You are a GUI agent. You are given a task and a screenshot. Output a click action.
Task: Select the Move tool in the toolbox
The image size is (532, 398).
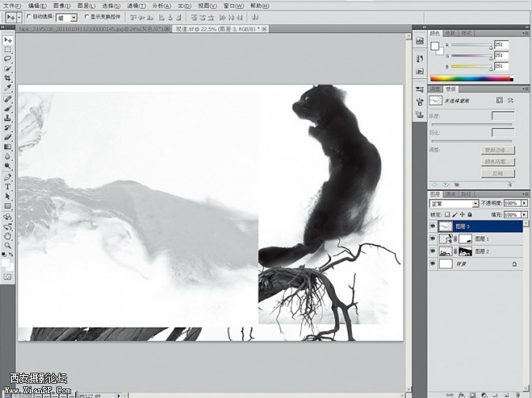[x=7, y=40]
